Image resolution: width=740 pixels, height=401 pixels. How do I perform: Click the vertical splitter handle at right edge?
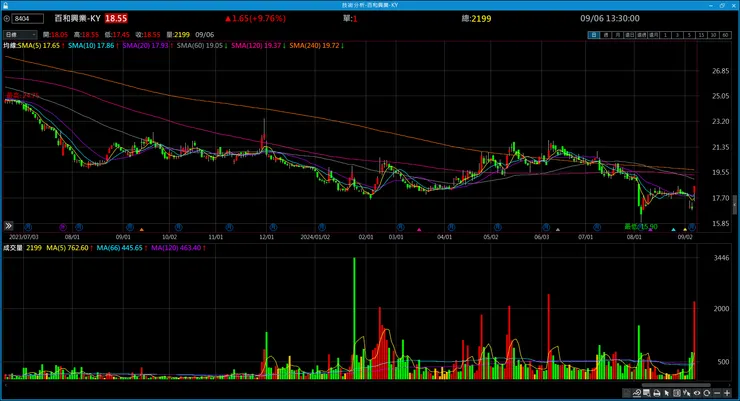coord(734,205)
